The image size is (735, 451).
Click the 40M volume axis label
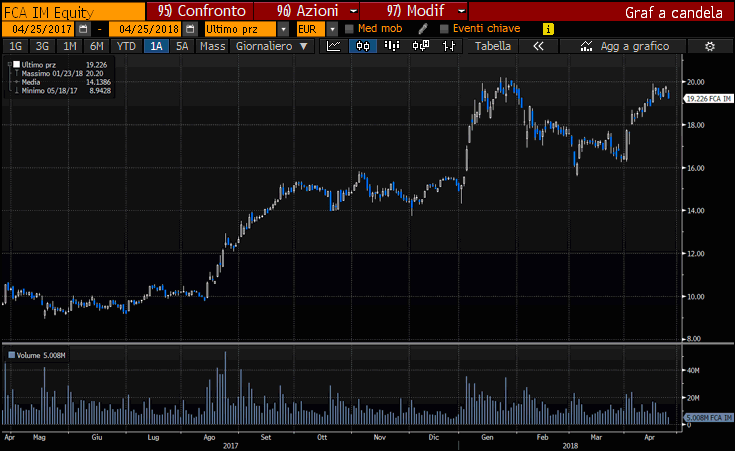coord(693,370)
